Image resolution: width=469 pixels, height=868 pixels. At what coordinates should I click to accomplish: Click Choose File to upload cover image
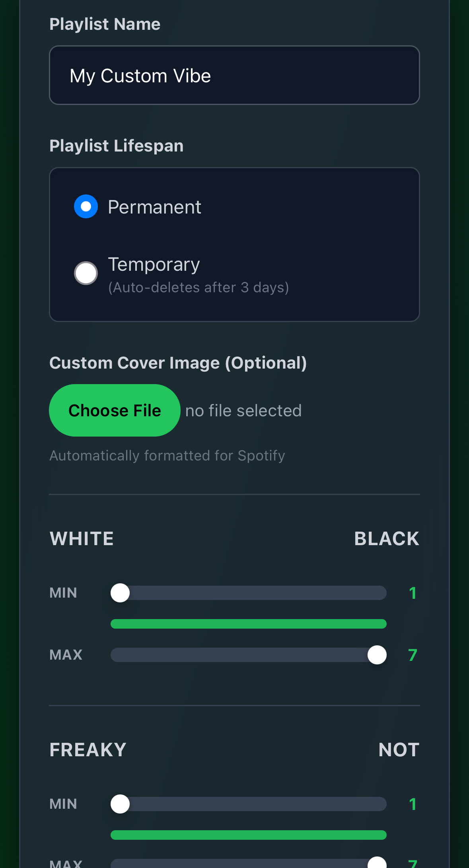click(x=115, y=410)
